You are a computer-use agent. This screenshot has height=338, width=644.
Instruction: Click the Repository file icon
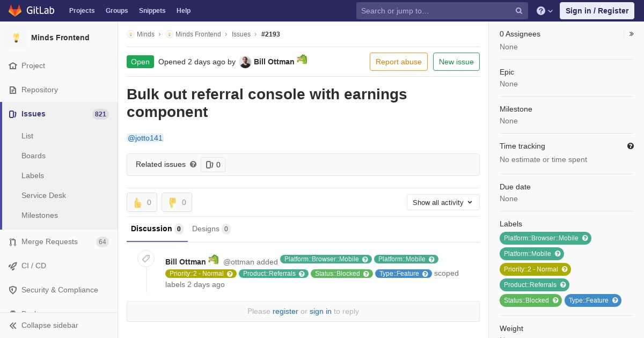coord(13,90)
